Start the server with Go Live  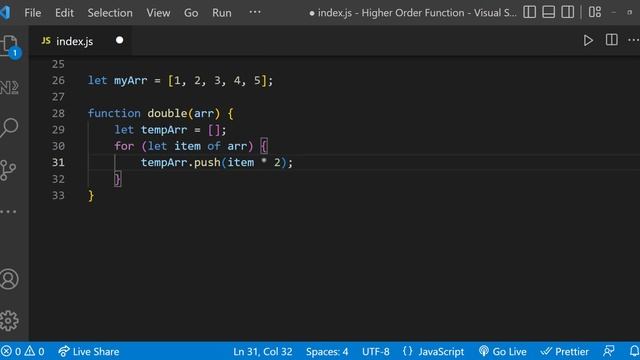click(502, 351)
